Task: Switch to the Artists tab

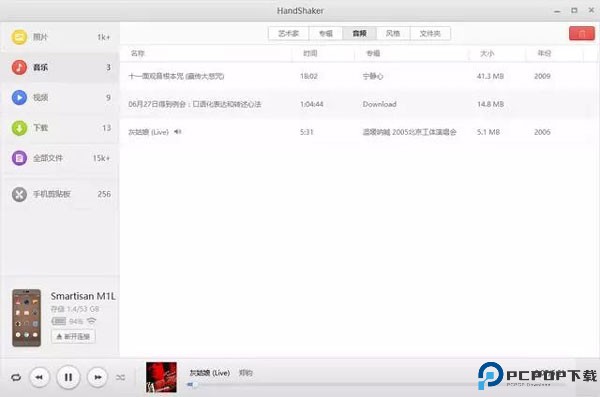Action: 289,34
